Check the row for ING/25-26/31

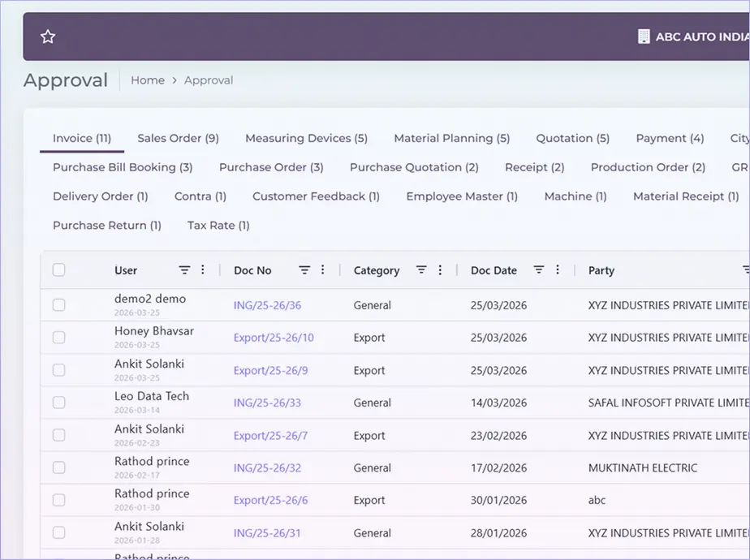tap(58, 532)
